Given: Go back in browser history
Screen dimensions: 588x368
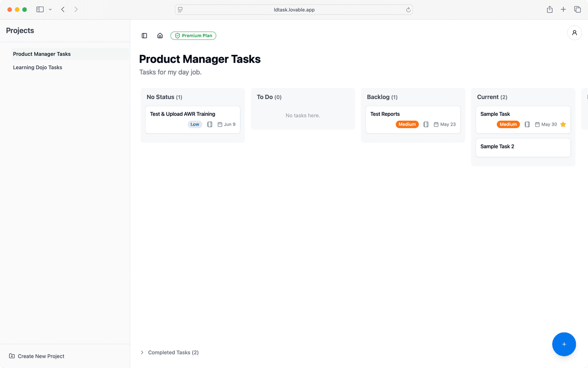Looking at the screenshot, I should [63, 9].
